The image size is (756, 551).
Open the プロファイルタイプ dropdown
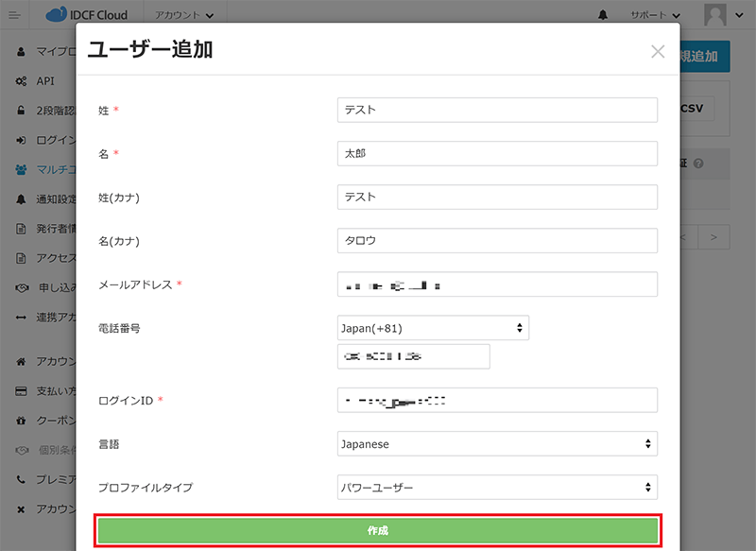click(497, 488)
